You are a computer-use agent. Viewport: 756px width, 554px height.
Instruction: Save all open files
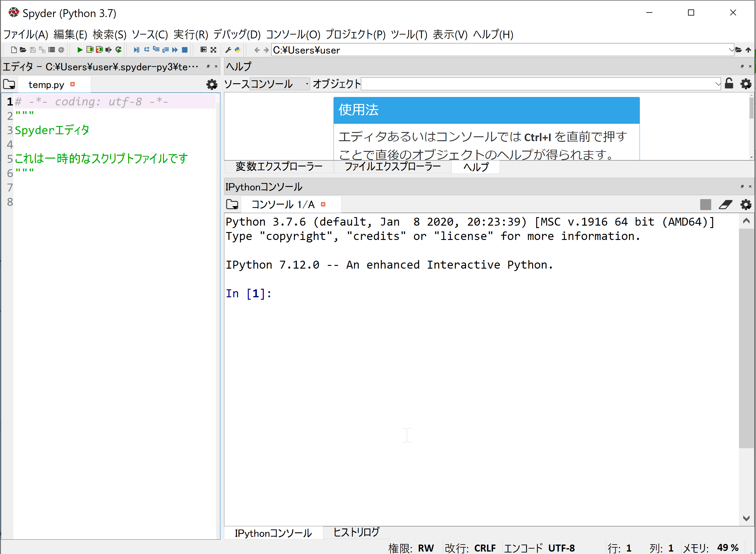42,50
